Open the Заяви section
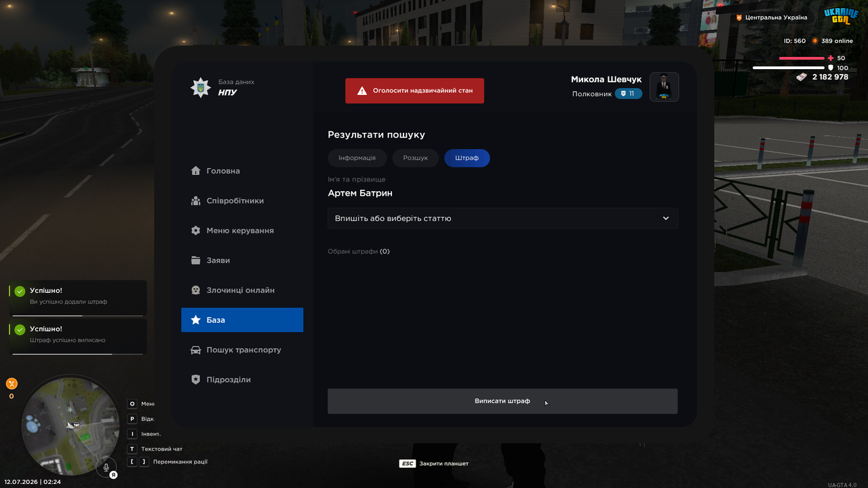Screen dimensions: 868x488 tap(242, 260)
